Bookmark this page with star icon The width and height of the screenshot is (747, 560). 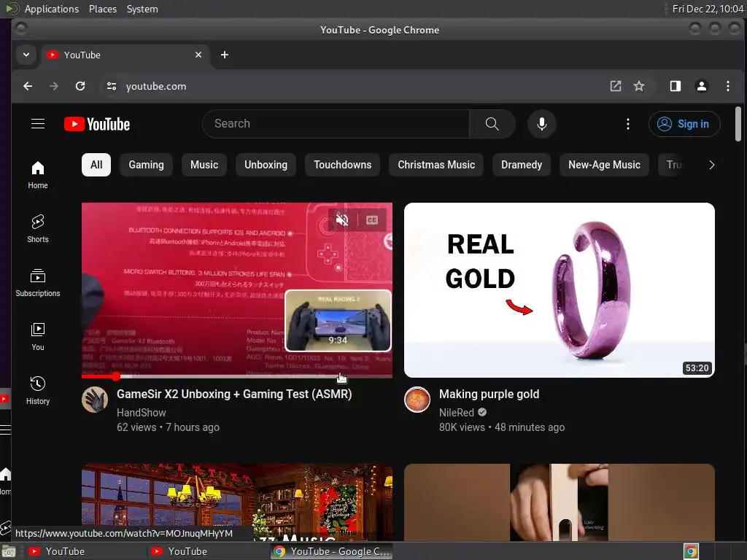click(x=639, y=86)
